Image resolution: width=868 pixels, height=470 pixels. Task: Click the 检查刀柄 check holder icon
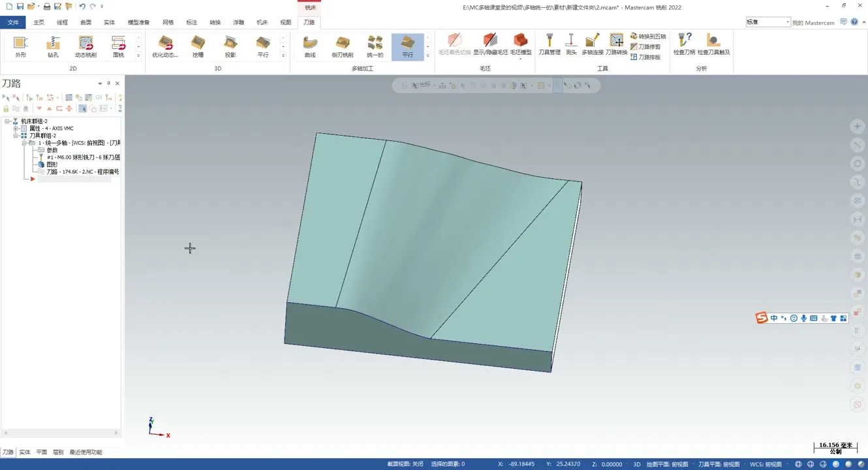(684, 44)
